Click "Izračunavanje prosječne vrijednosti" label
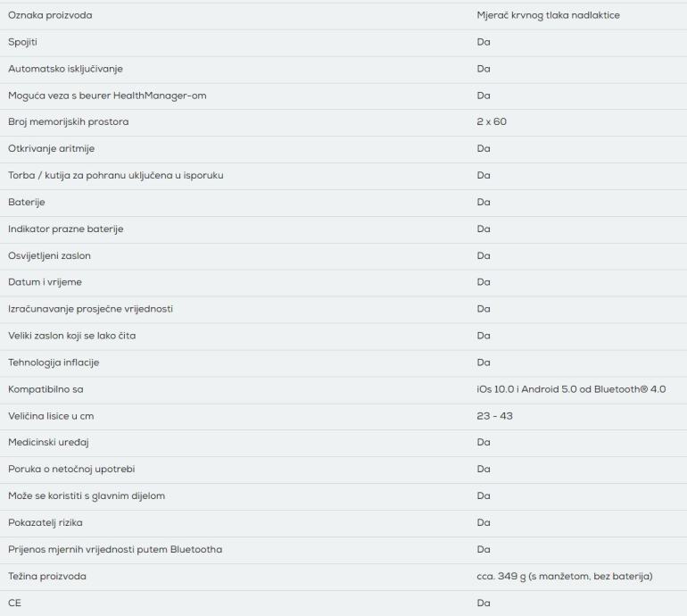 coord(90,309)
